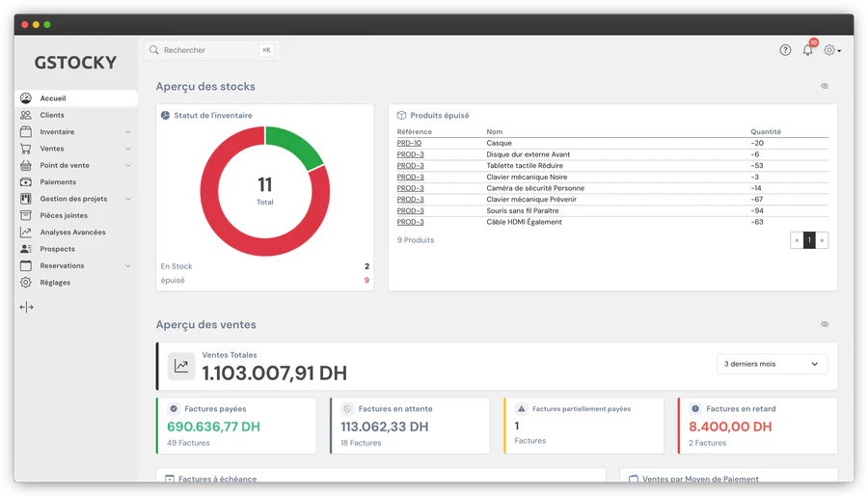Click the Point de vente basket icon
Viewport: 868px width, 496px height.
pyautogui.click(x=26, y=165)
